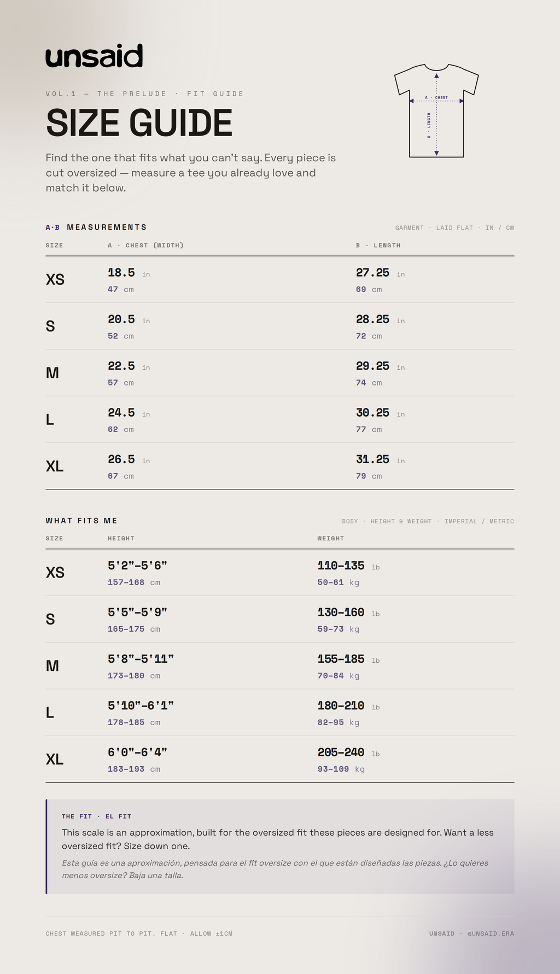Click the B · LENGTH column header
The image size is (560, 974).
click(x=378, y=246)
